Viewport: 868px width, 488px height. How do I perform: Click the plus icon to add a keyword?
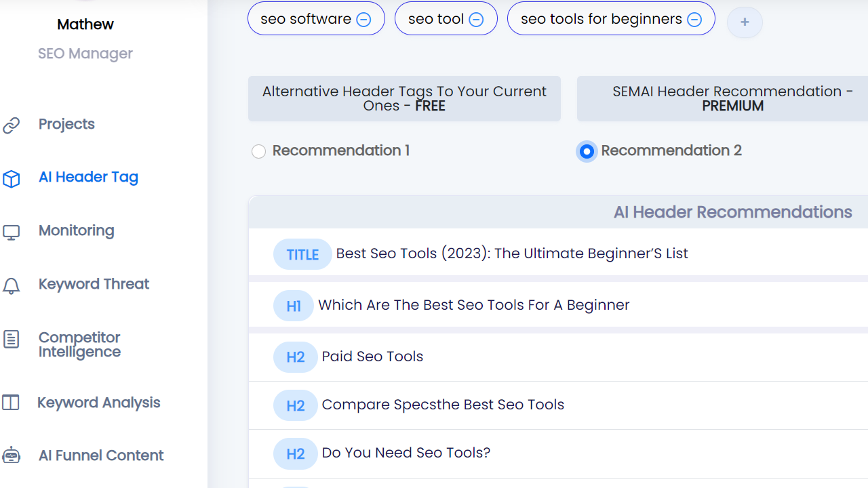tap(745, 22)
